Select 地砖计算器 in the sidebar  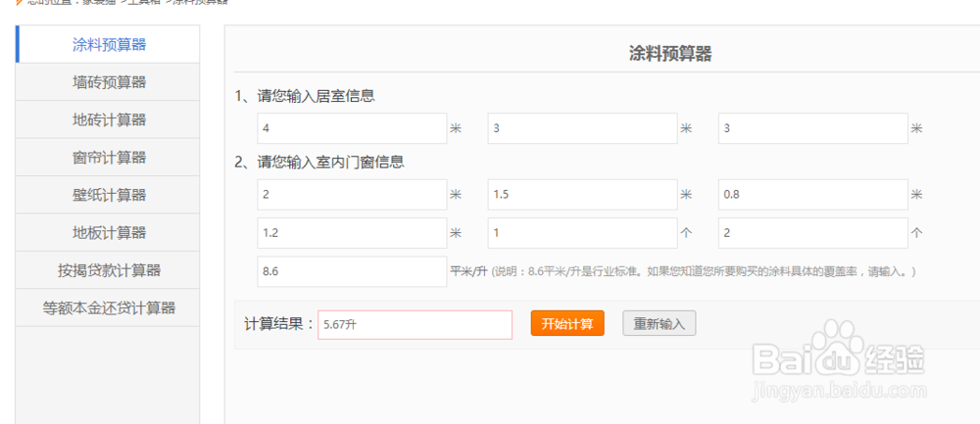coord(109,119)
